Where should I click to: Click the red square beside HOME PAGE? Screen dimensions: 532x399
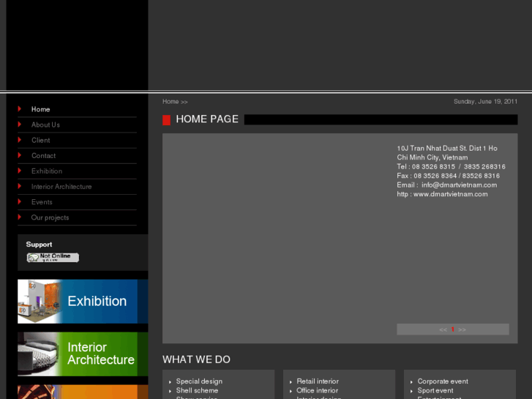point(166,120)
